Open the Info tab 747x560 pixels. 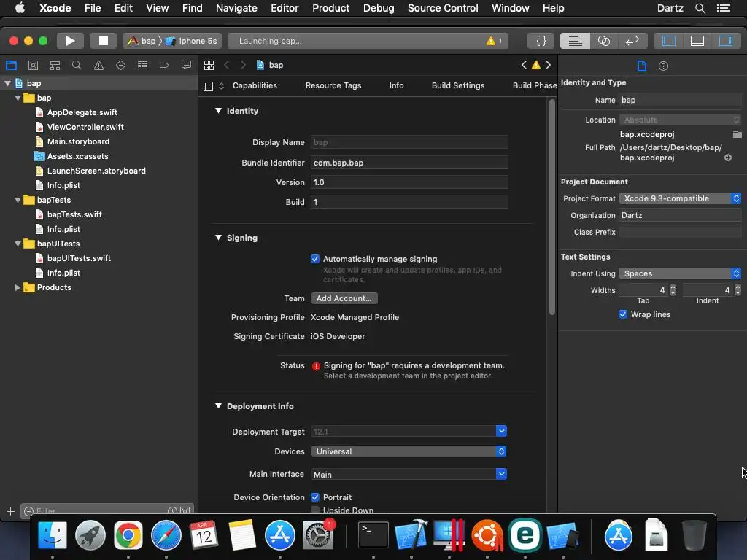(396, 86)
